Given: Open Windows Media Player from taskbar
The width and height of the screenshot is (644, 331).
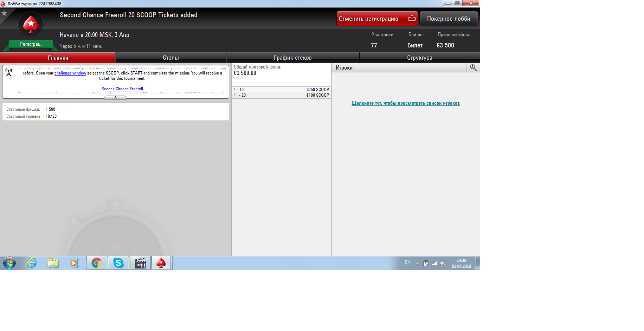Looking at the screenshot, I should click(75, 263).
